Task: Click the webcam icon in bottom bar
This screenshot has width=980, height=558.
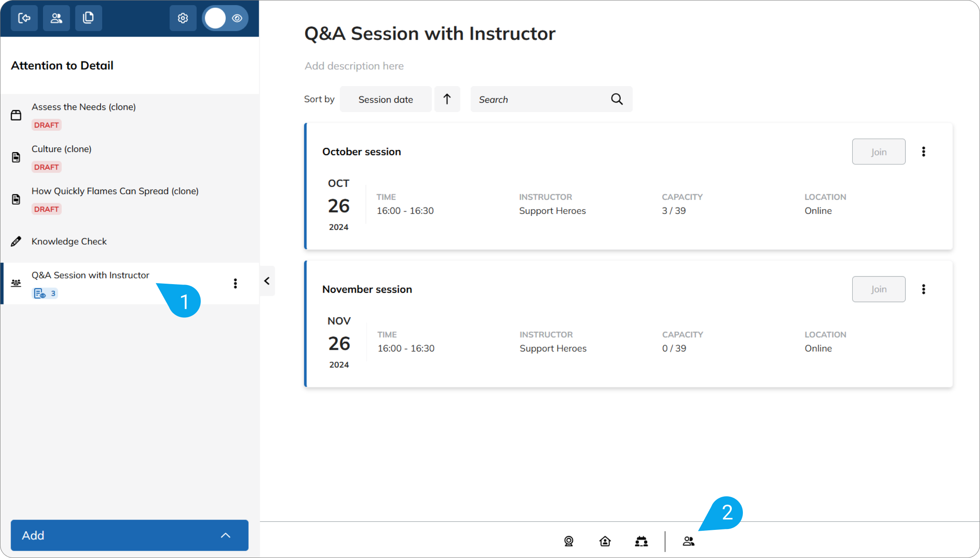Action: point(569,541)
